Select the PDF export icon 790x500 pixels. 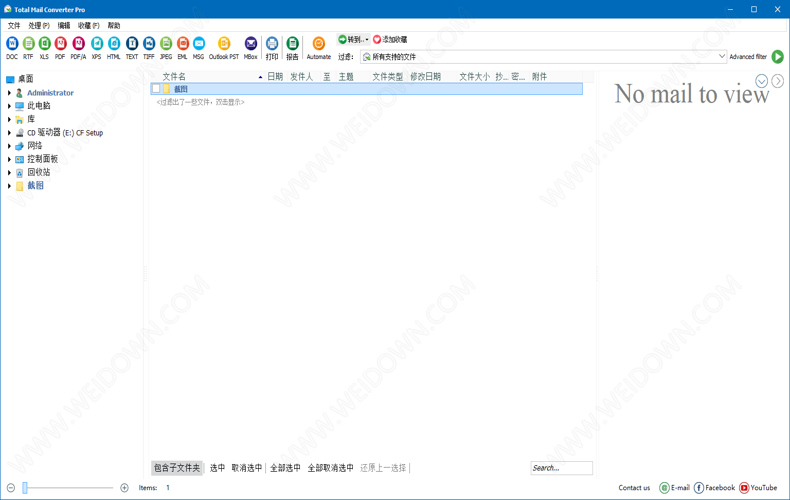pos(60,46)
